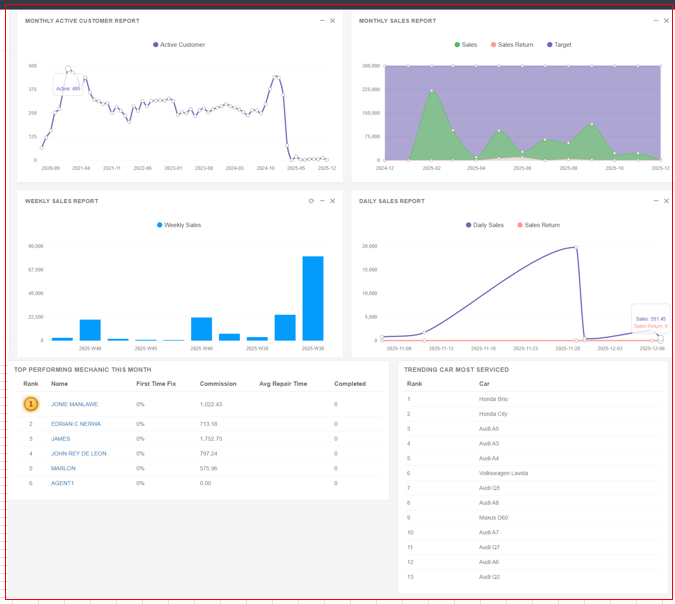
Task: Minimize the Monthly Sales Report panel
Action: [656, 20]
